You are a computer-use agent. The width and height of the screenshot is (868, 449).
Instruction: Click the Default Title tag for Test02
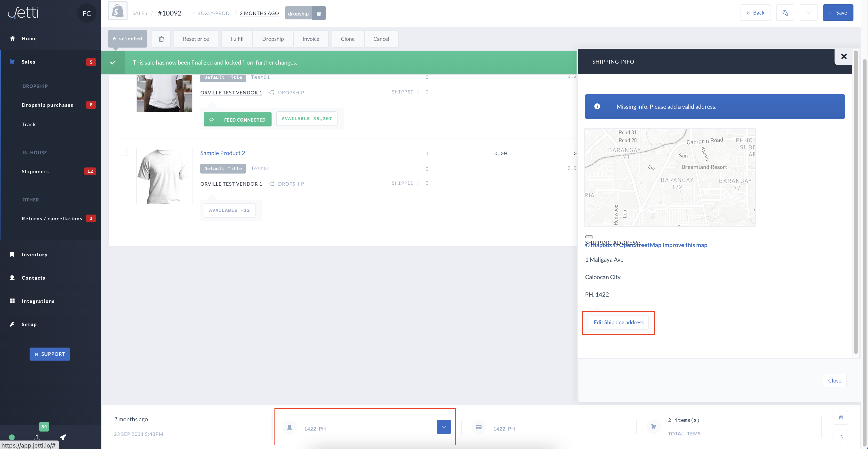coord(223,168)
